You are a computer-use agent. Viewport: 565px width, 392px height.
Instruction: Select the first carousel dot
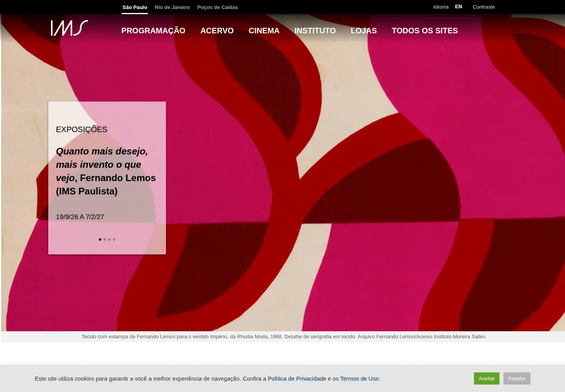coord(100,240)
